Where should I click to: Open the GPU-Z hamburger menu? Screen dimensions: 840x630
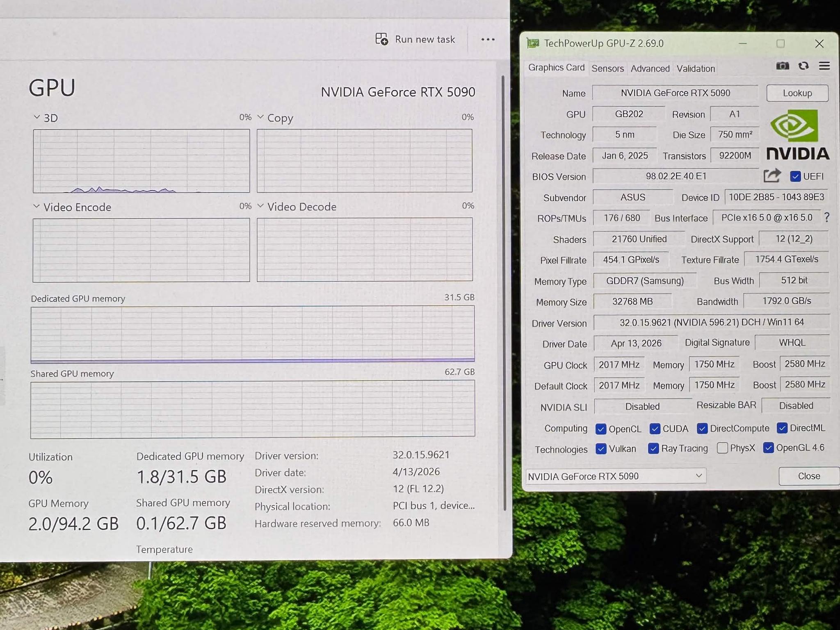824,66
